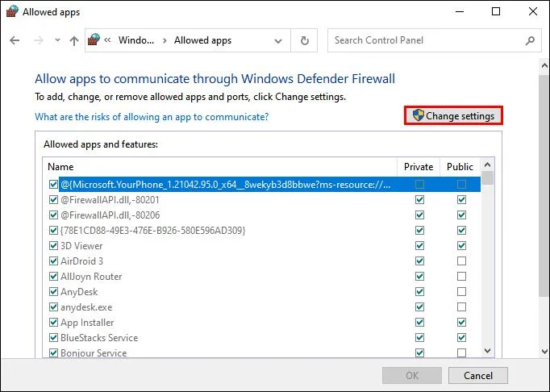Click the breadcrumb arrow before Allowed apps

[x=165, y=40]
